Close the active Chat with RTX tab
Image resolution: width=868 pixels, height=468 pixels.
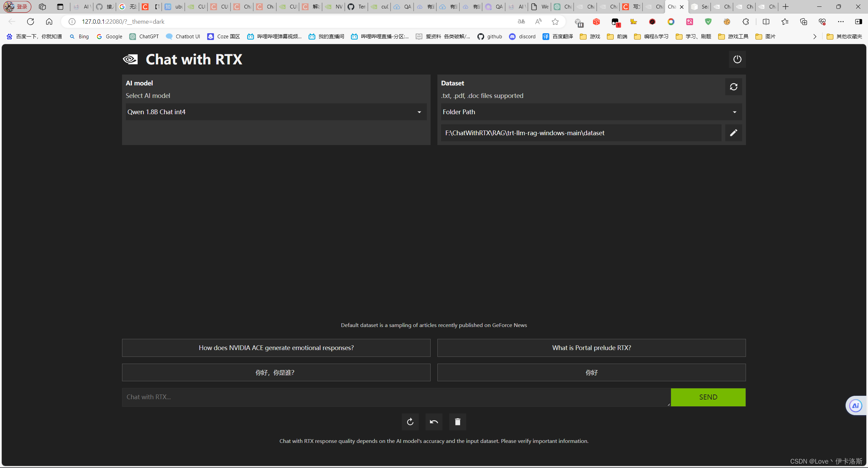682,7
